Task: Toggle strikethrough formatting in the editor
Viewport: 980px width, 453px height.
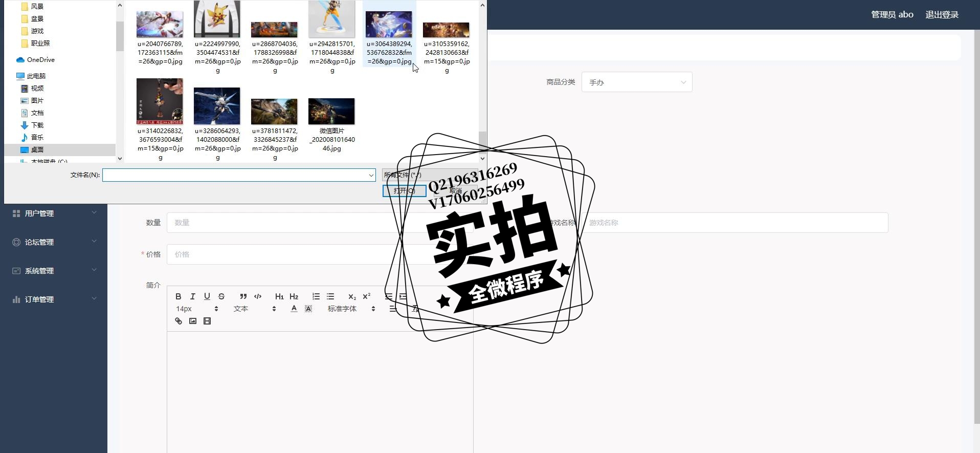Action: [x=221, y=296]
